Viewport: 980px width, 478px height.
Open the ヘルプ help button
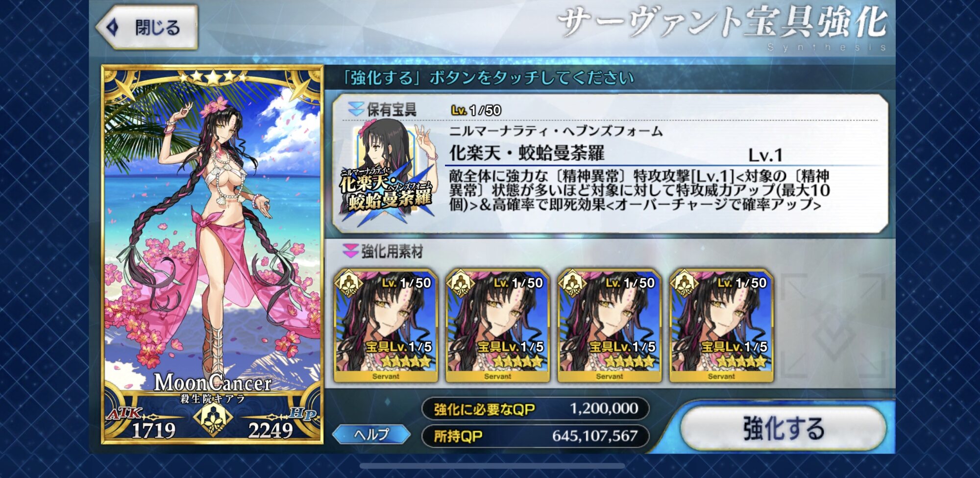coord(371,434)
